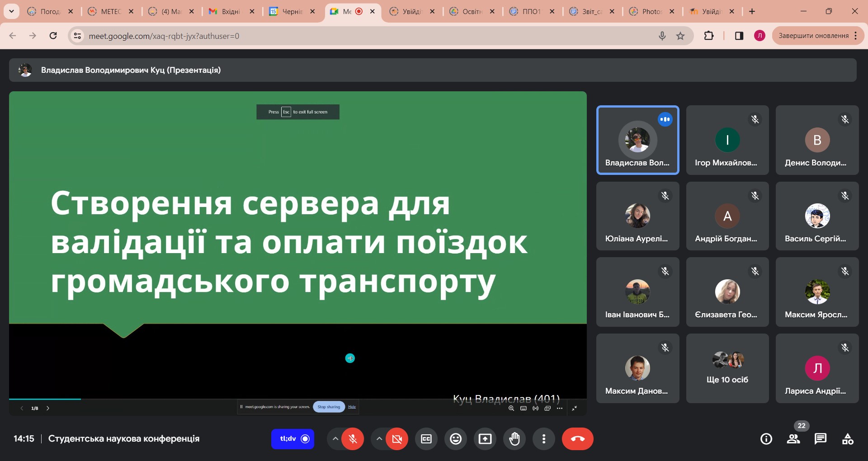Open the Ще 10 осіб tile
The height and width of the screenshot is (461, 868).
pos(727,368)
